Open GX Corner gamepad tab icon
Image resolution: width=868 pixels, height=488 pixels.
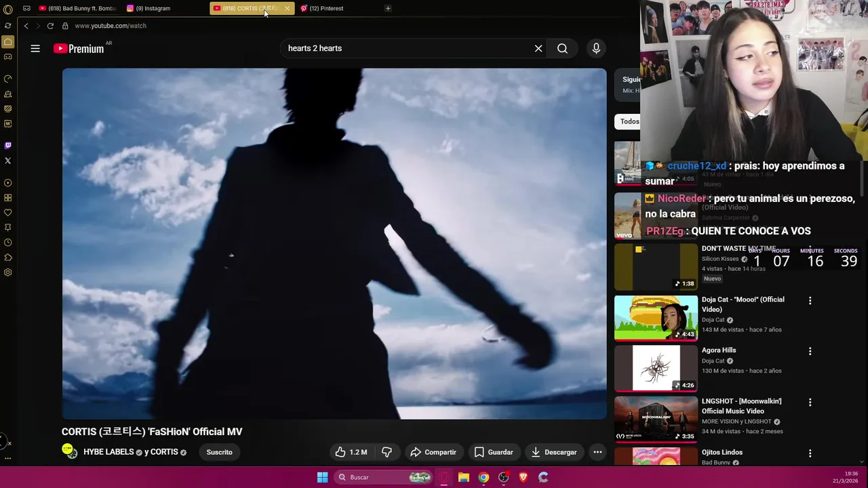pyautogui.click(x=8, y=57)
